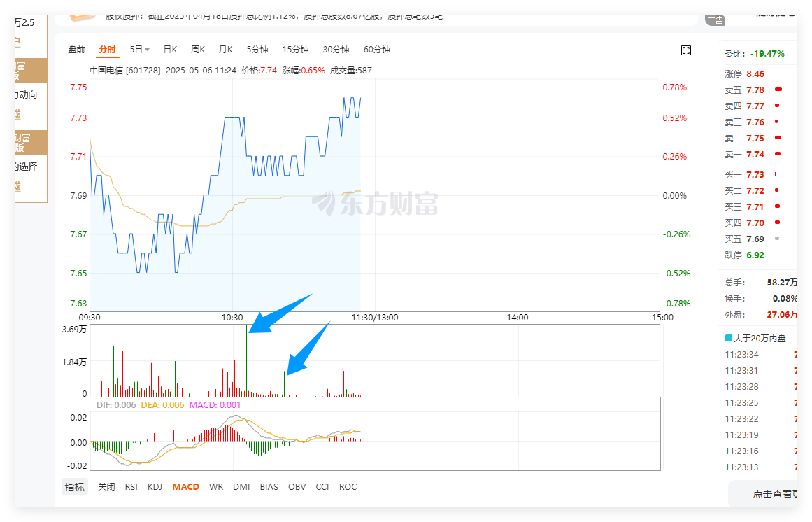Click trade record at 11:23:22

click(741, 419)
